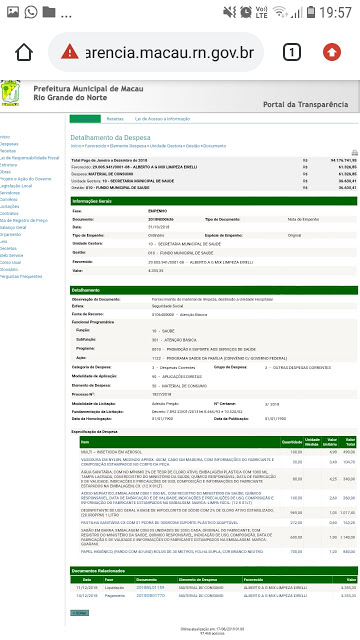Click the Favorecido breadcrumb link

point(96,146)
